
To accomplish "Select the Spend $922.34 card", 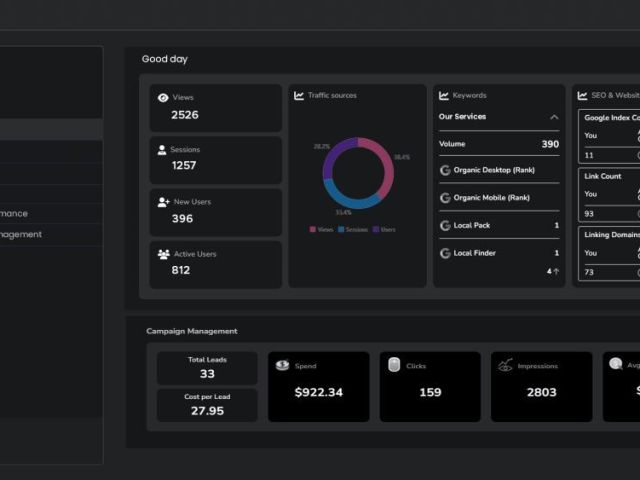I will tap(319, 387).
